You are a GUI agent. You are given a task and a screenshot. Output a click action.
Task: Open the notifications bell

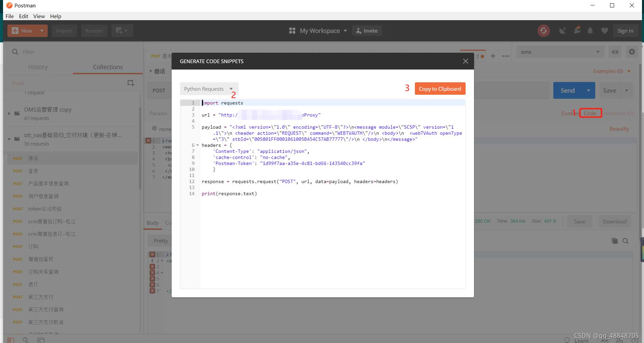tap(590, 31)
